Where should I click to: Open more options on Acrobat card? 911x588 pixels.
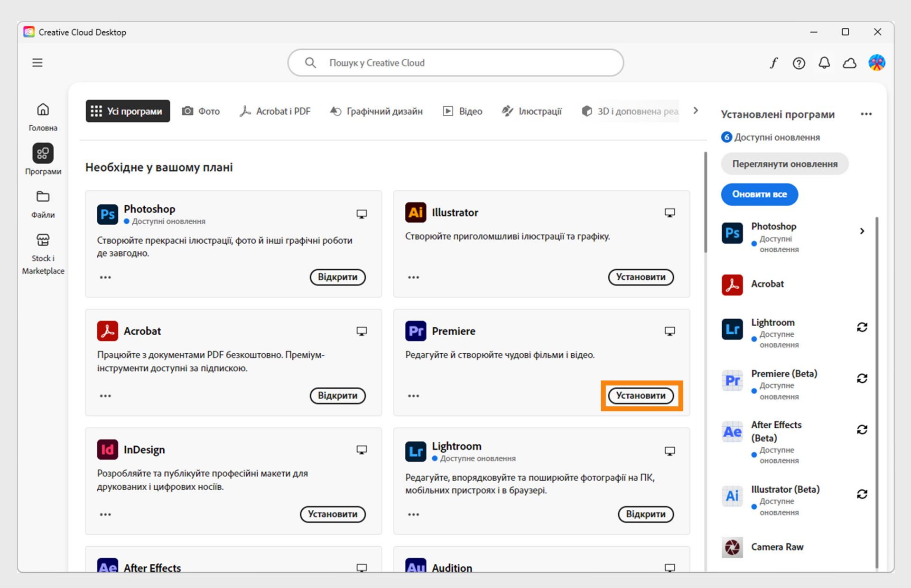(105, 396)
